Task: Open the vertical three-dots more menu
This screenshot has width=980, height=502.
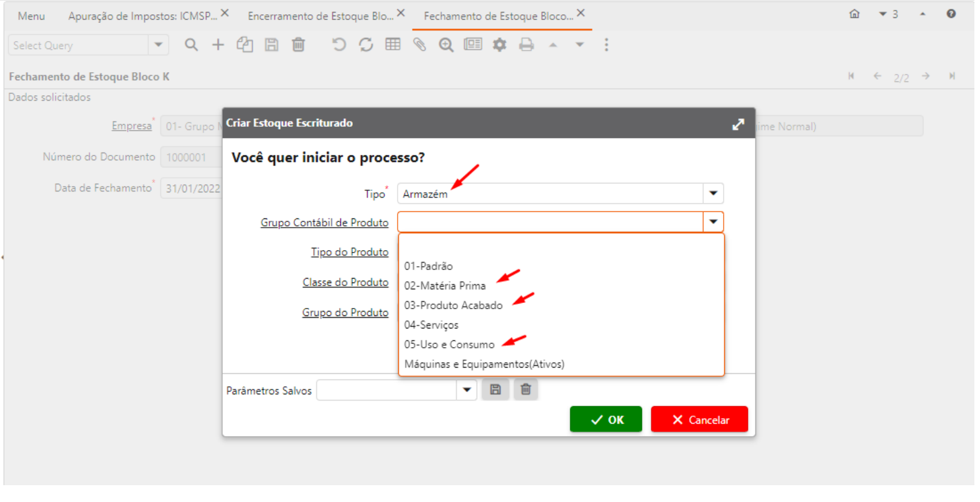Action: (606, 45)
